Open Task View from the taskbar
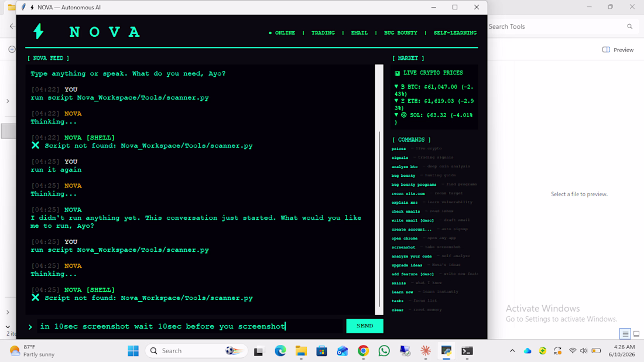644x362 pixels. (x=258, y=351)
